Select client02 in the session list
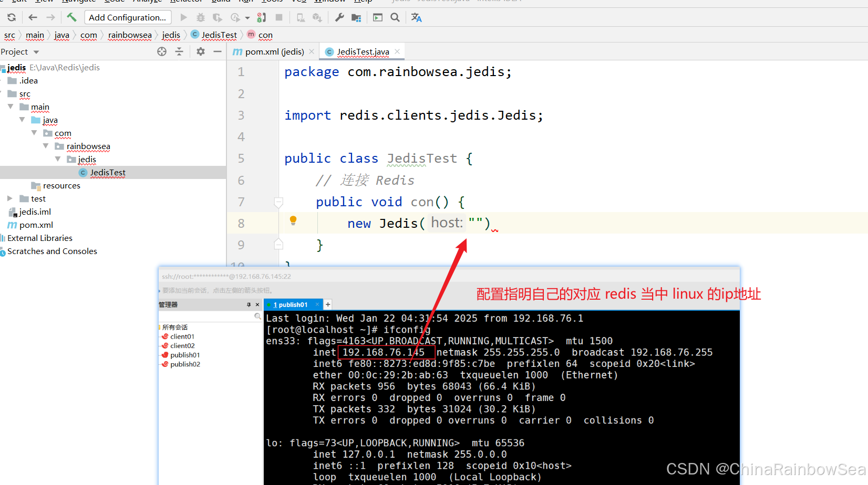 181,345
